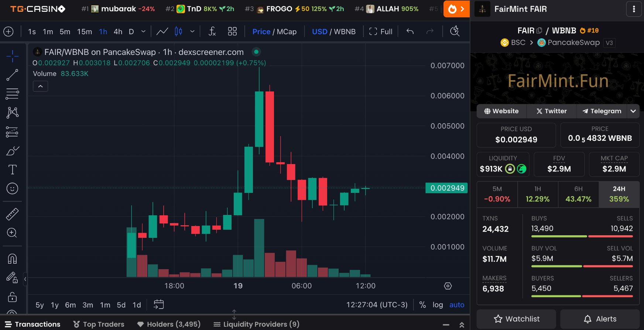The image size is (644, 330).
Task: Expand more social links chevron
Action: tap(633, 111)
